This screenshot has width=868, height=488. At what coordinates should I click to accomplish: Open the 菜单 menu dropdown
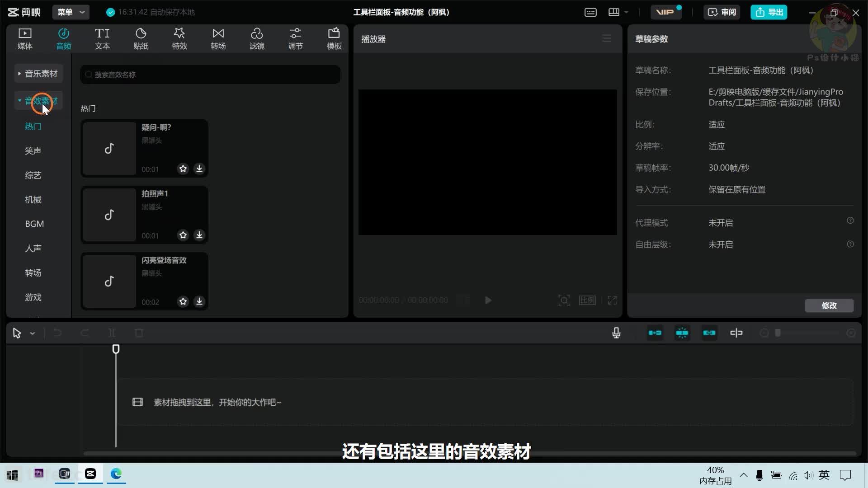tap(71, 12)
